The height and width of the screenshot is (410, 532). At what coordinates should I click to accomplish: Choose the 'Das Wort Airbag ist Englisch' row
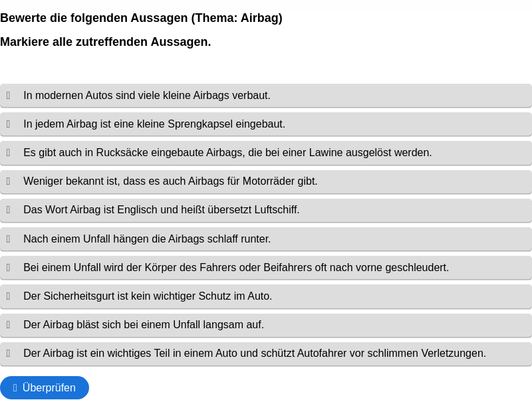click(266, 210)
